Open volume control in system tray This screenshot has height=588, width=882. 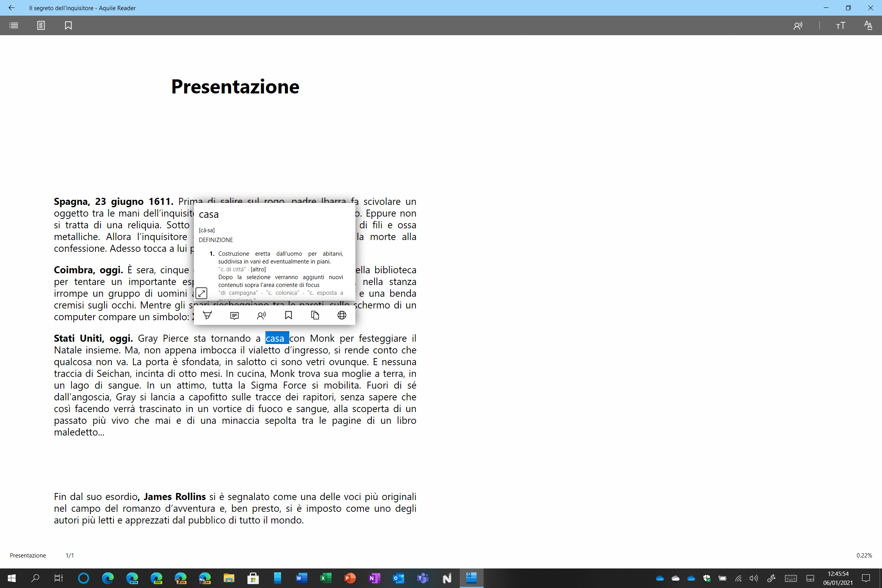(754, 578)
